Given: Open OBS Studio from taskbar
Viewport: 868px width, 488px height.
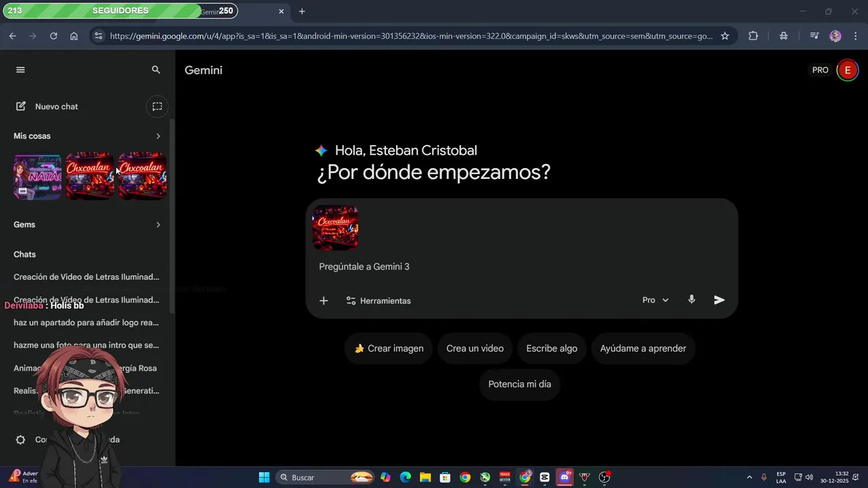Looking at the screenshot, I should click(604, 477).
